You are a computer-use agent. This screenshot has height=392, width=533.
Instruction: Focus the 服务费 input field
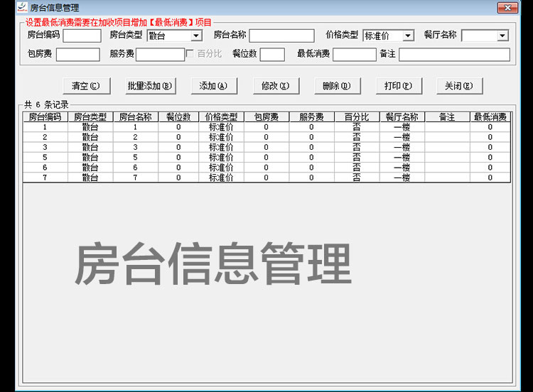[x=160, y=55]
